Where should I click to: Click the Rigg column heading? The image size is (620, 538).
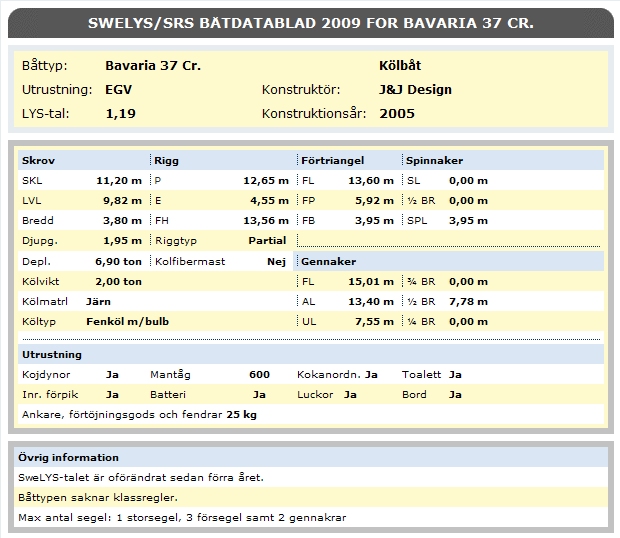[x=166, y=160]
